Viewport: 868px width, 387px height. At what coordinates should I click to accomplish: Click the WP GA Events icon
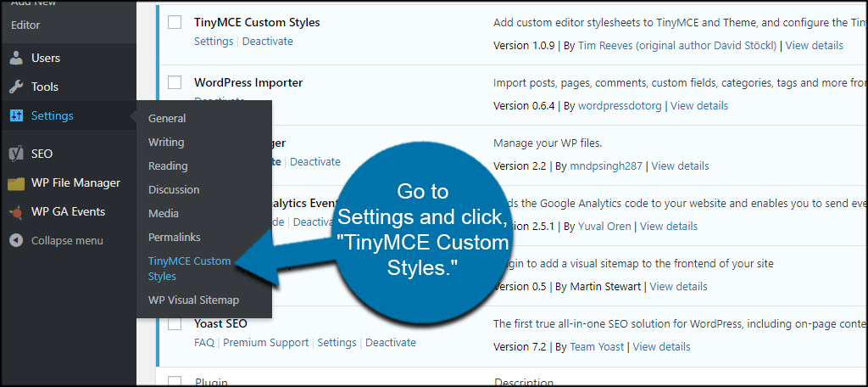[x=17, y=212]
